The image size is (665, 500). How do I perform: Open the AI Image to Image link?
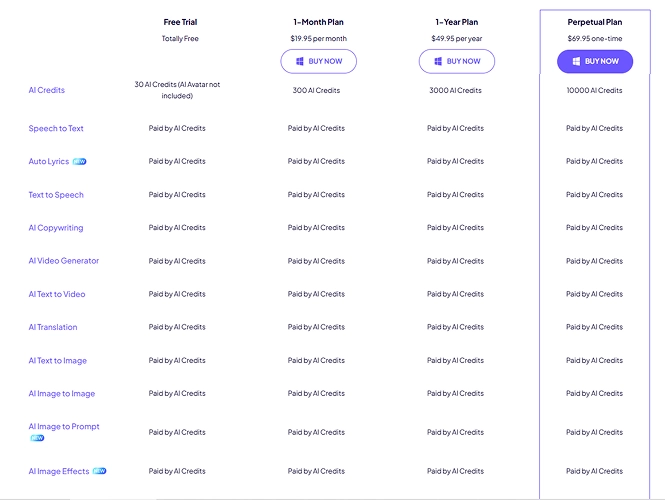62,393
